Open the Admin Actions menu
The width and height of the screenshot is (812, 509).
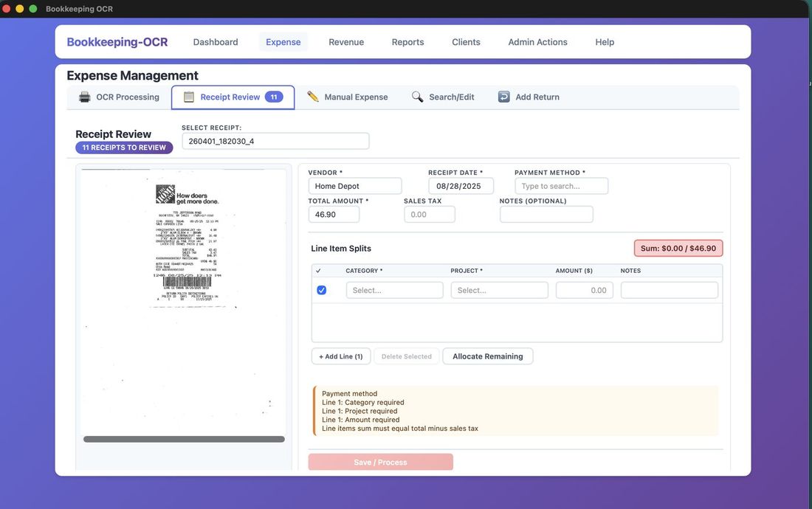pos(537,42)
